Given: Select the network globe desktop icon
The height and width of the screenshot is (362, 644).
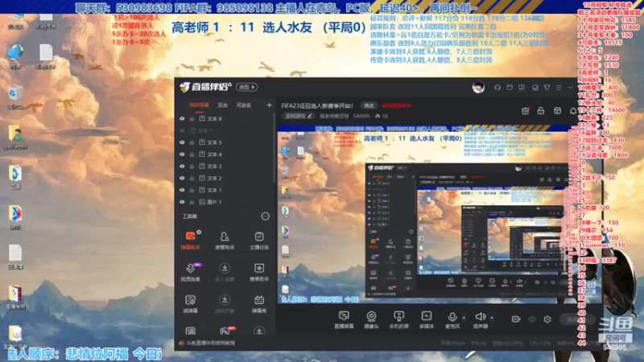Looking at the screenshot, I should (x=15, y=56).
